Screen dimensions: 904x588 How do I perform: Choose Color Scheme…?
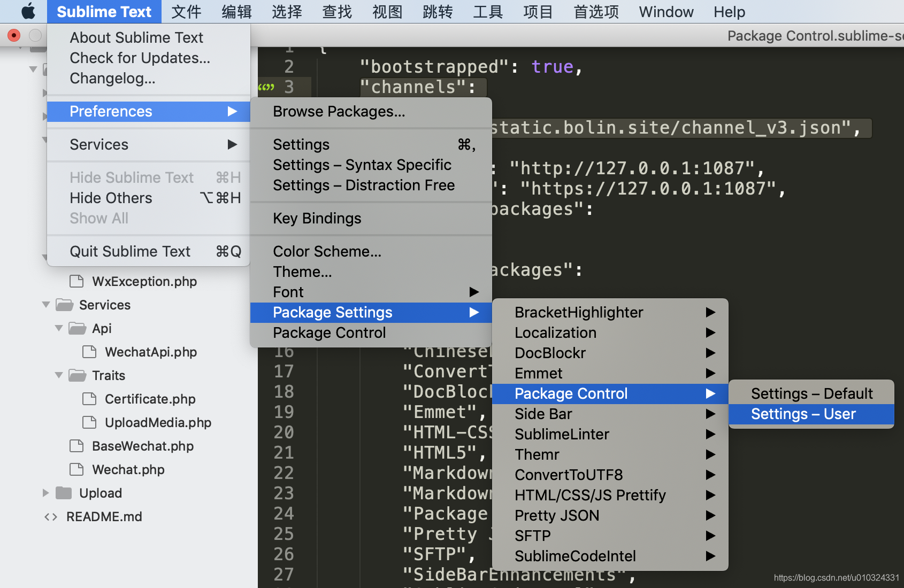(371, 251)
